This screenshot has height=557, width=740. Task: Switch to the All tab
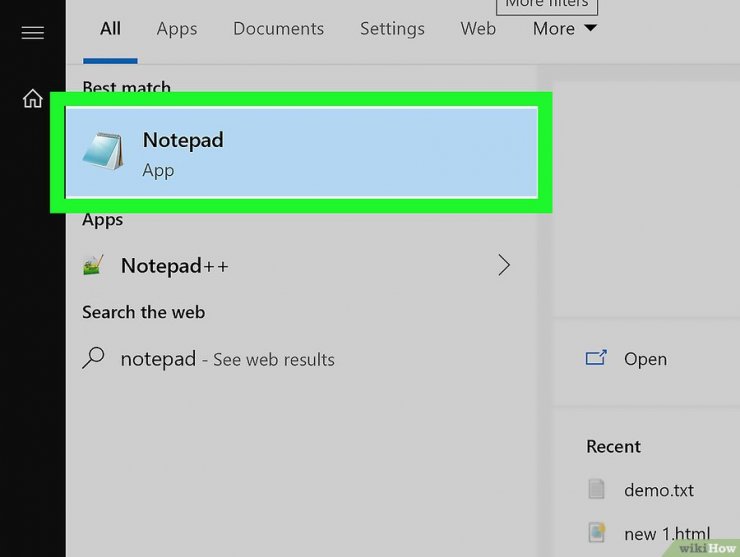[110, 29]
